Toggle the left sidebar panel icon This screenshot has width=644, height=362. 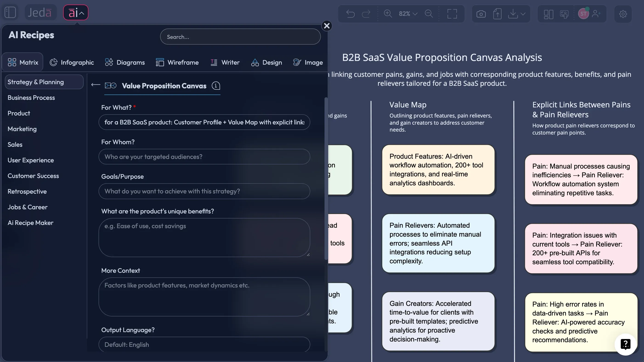tap(10, 12)
